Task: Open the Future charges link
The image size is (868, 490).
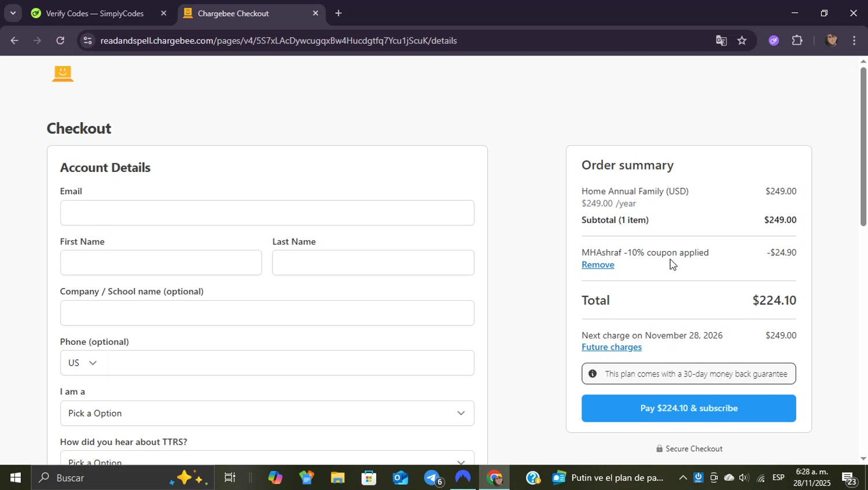Action: coord(612,347)
